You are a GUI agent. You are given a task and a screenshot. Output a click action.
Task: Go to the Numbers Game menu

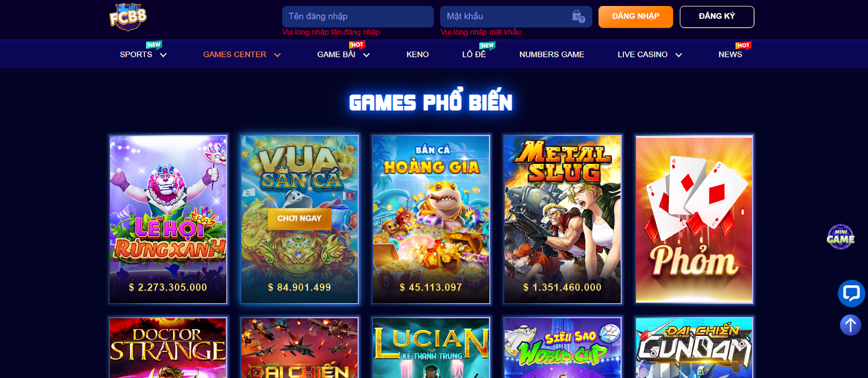click(552, 54)
